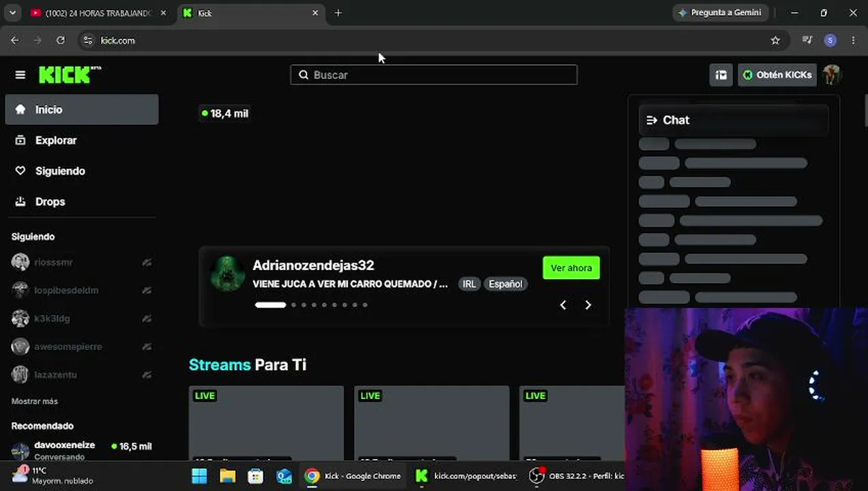The height and width of the screenshot is (491, 868).
Task: Click the 18,4 mil viewer count
Action: (225, 114)
